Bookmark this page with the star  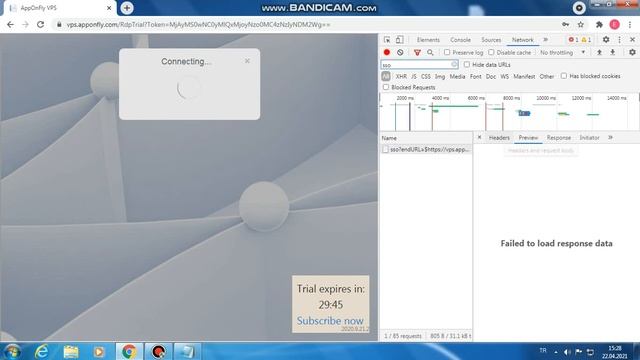coord(580,24)
